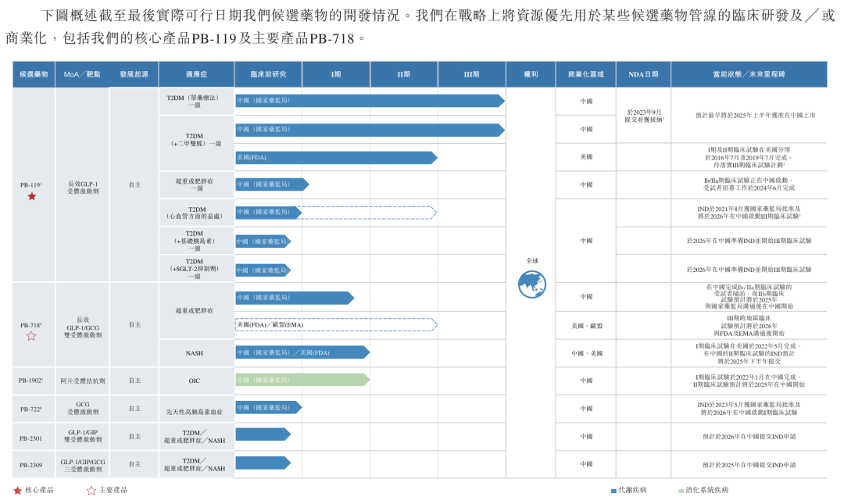844x504 pixels.
Task: Click the globe icon below 全球
Action: (532, 284)
